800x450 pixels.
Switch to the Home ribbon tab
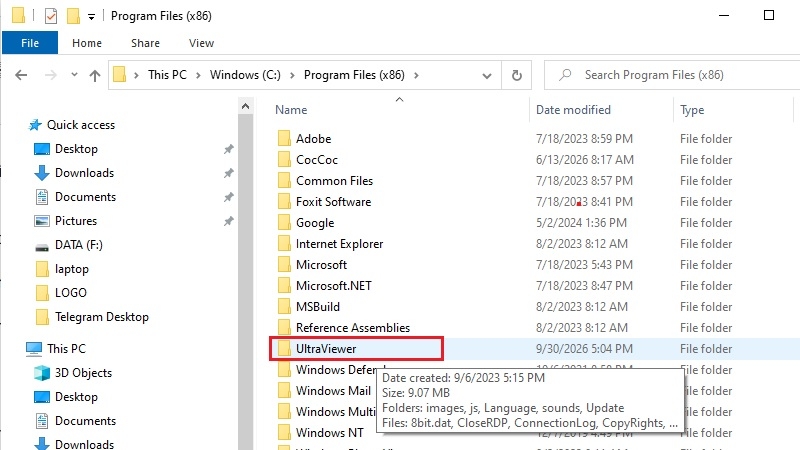click(x=87, y=43)
